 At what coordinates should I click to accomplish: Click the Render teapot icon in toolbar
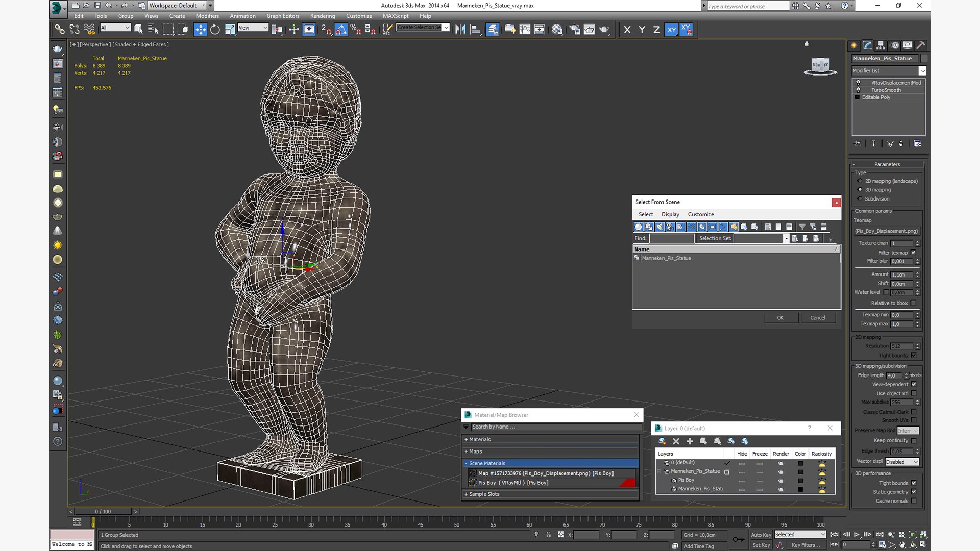[604, 30]
